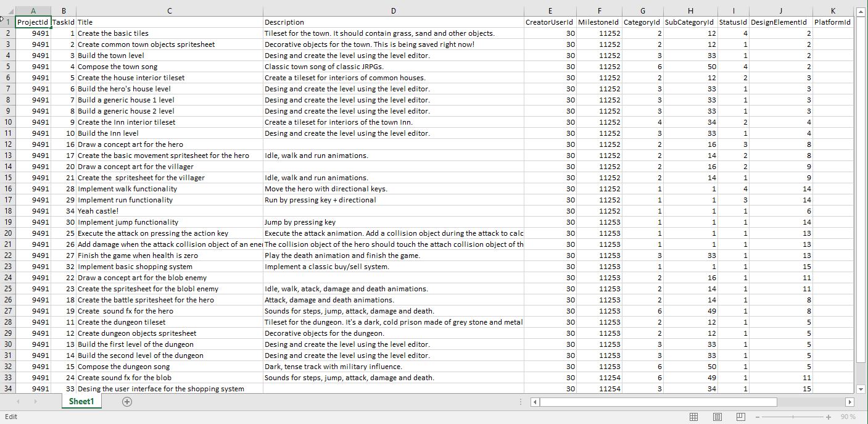Viewport: 868px width, 424px height.
Task: Switch to Page Break Preview view
Action: 742,417
